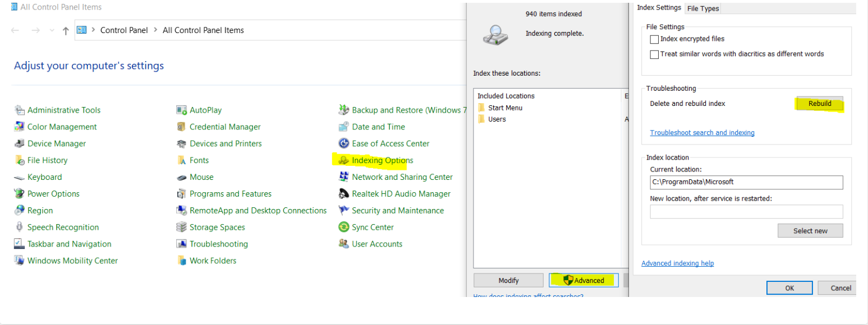Open Power Options
868x325 pixels.
tap(52, 193)
